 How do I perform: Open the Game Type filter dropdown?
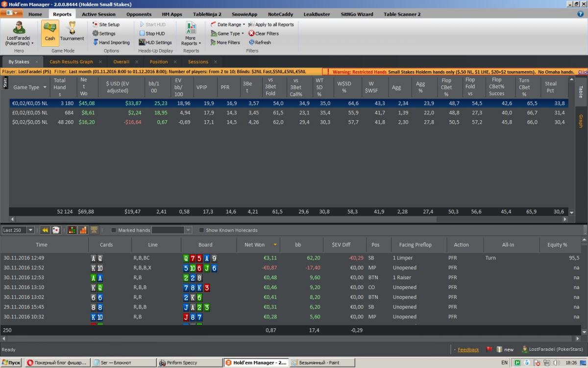(x=227, y=33)
